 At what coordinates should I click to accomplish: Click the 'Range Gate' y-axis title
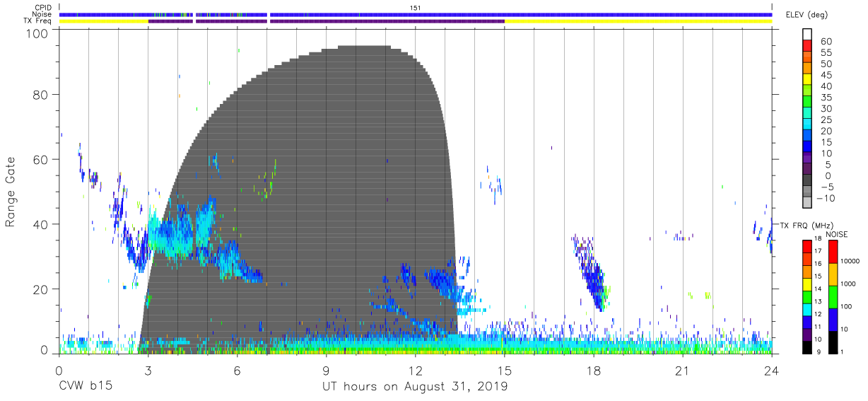pos(11,192)
